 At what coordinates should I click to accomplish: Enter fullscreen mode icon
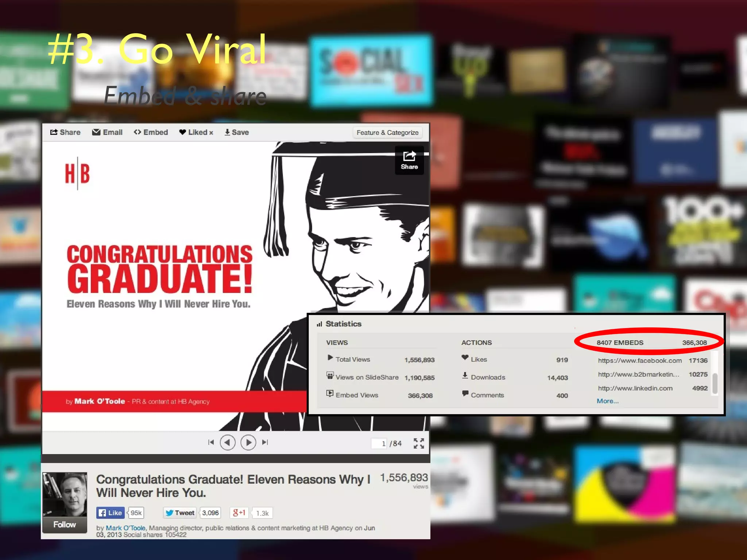pyautogui.click(x=419, y=443)
